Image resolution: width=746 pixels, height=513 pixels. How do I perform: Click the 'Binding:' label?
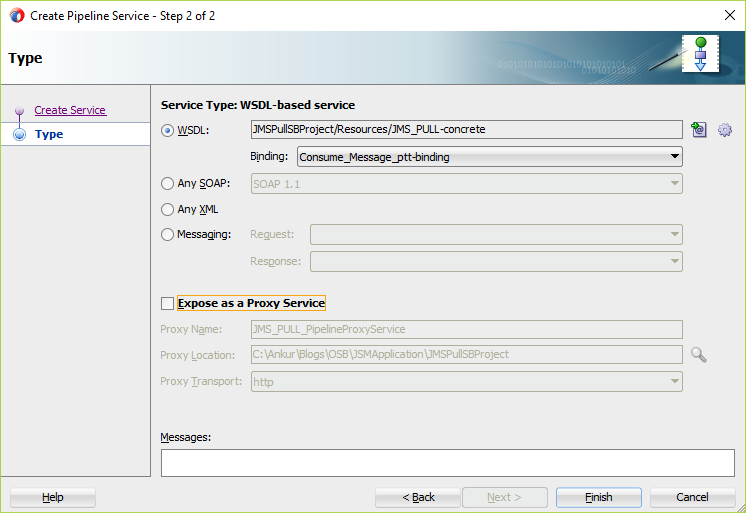pyautogui.click(x=269, y=157)
